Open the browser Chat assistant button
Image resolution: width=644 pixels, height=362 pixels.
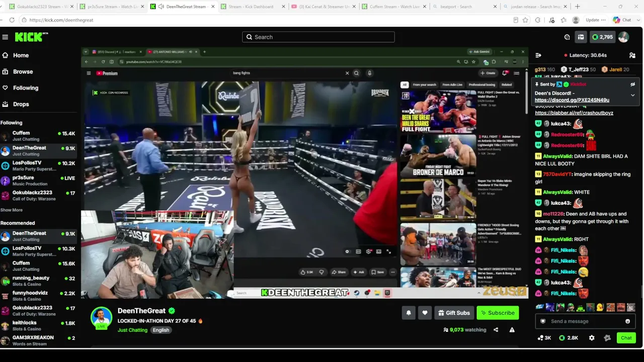click(x=622, y=20)
